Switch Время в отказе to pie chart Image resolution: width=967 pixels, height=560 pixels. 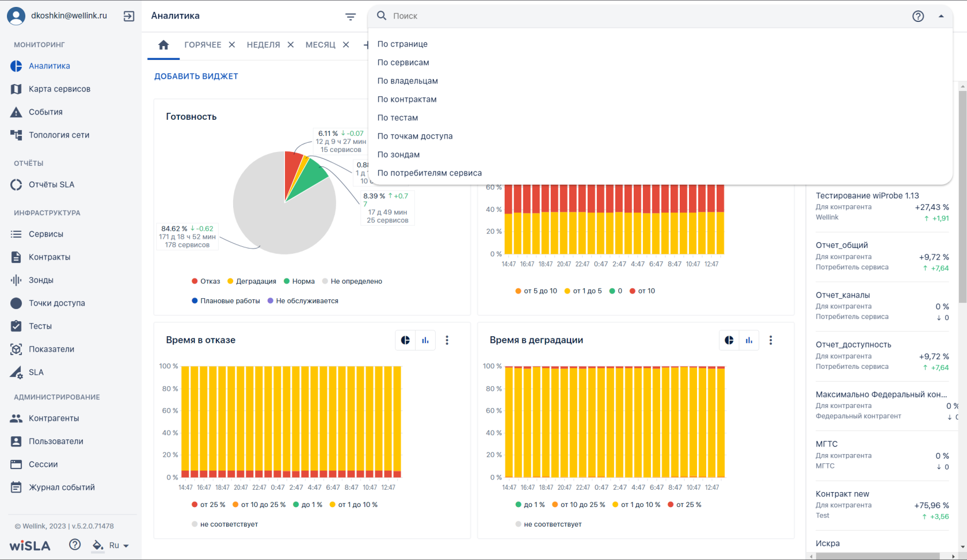tap(405, 340)
